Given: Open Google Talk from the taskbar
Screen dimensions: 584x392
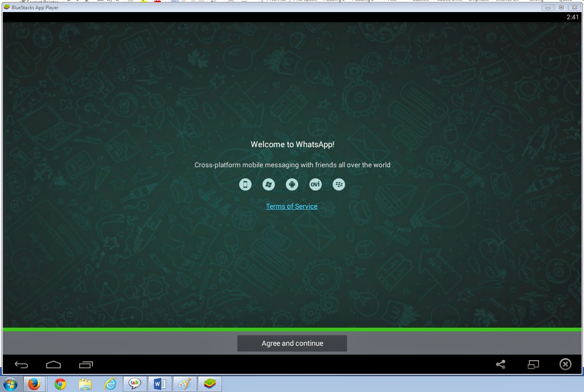Looking at the screenshot, I should point(135,384).
